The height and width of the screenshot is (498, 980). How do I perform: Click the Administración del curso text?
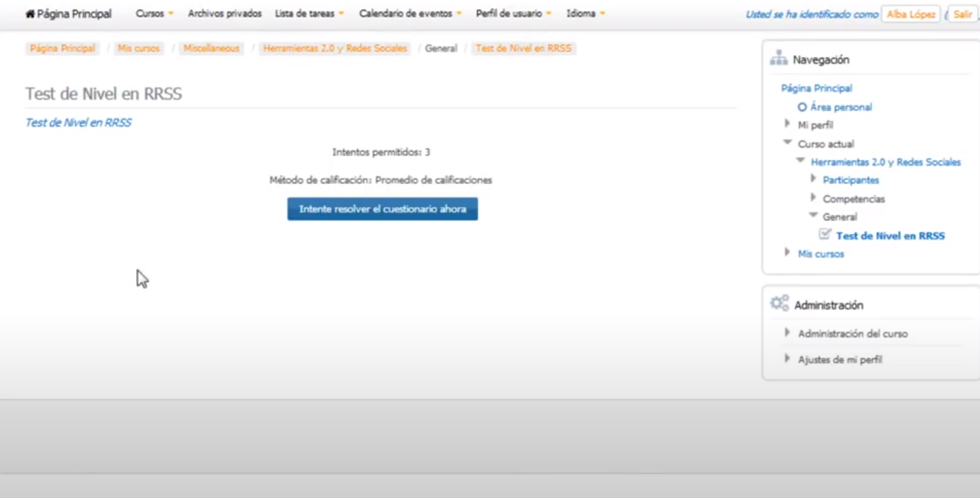pyautogui.click(x=853, y=334)
